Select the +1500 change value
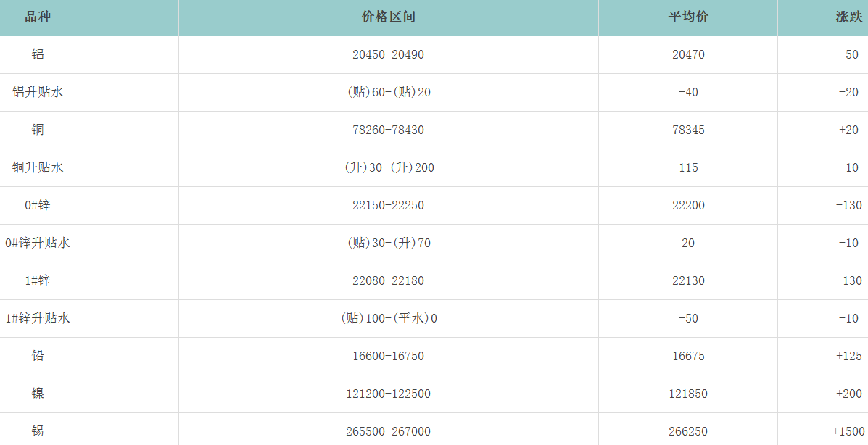 (x=848, y=431)
